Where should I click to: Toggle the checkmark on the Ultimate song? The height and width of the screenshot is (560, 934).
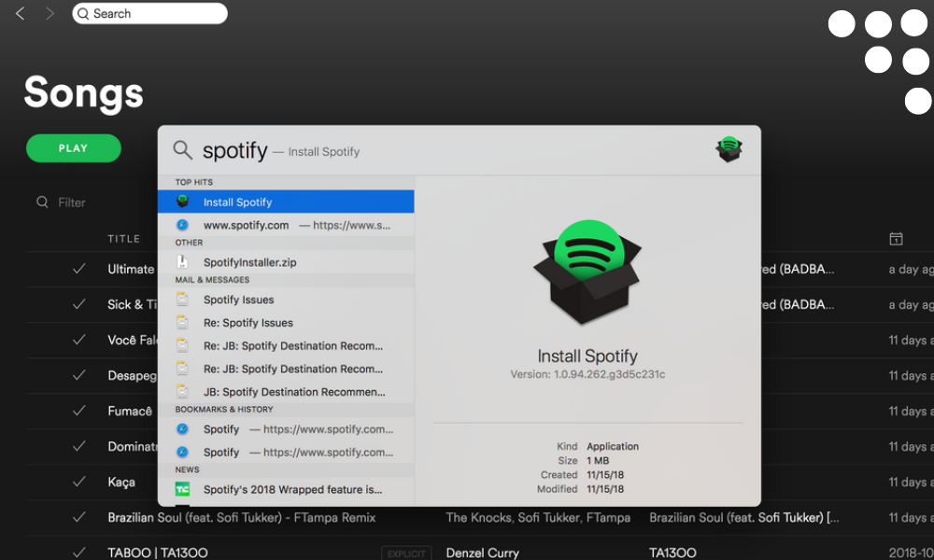(78, 269)
